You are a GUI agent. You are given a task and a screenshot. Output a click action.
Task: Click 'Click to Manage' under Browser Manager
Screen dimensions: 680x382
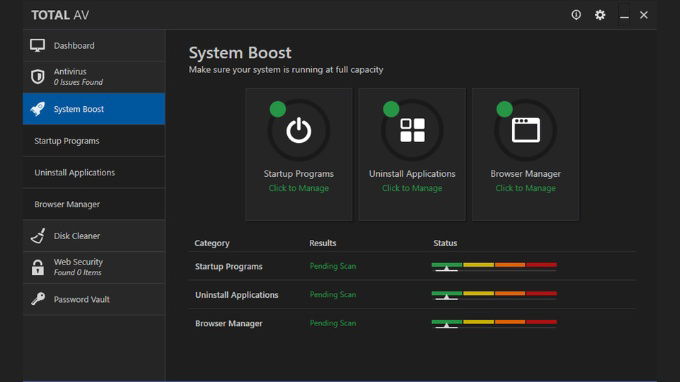(x=526, y=188)
